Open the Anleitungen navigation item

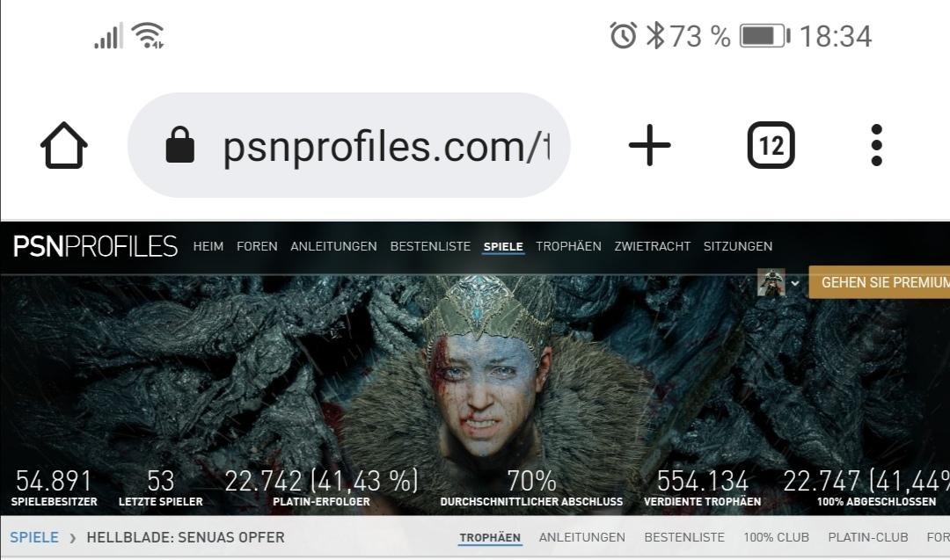(x=333, y=246)
